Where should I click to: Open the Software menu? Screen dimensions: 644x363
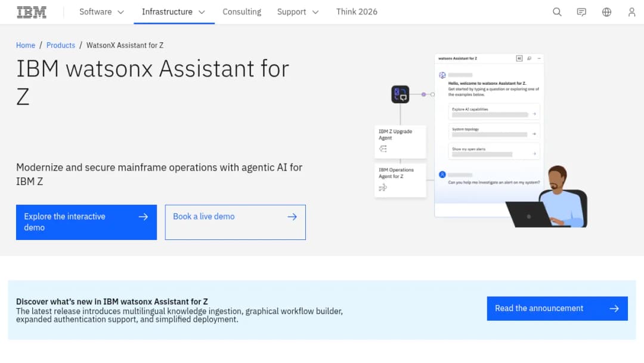102,12
